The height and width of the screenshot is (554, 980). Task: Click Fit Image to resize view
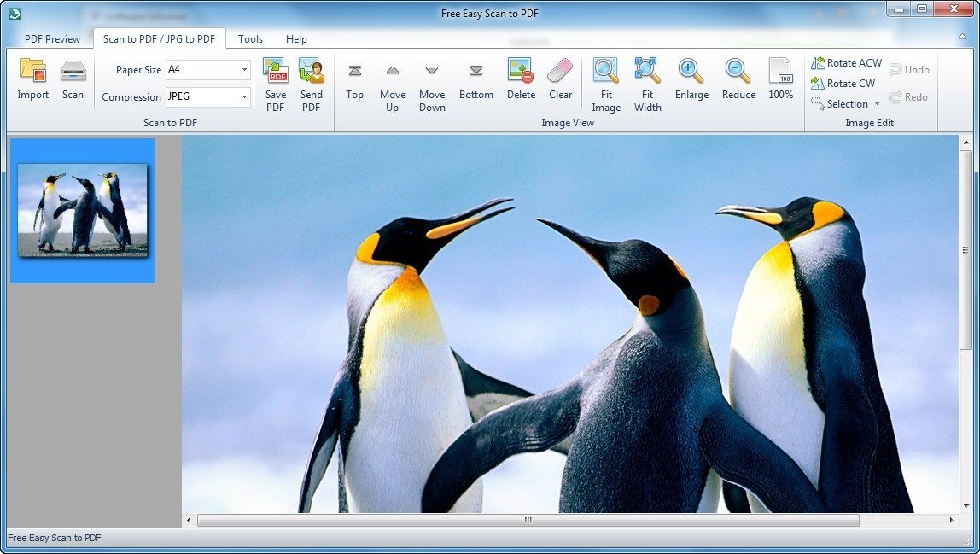(x=606, y=81)
